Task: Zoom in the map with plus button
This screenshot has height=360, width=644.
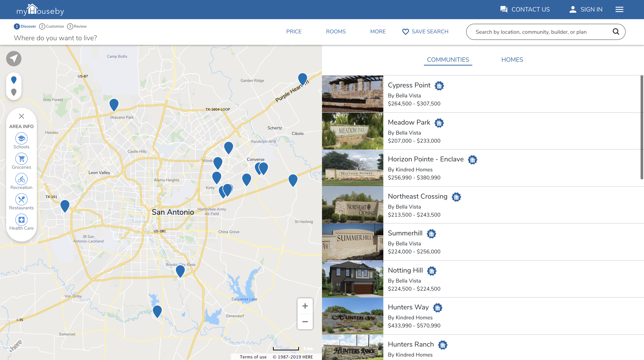Action: tap(305, 306)
